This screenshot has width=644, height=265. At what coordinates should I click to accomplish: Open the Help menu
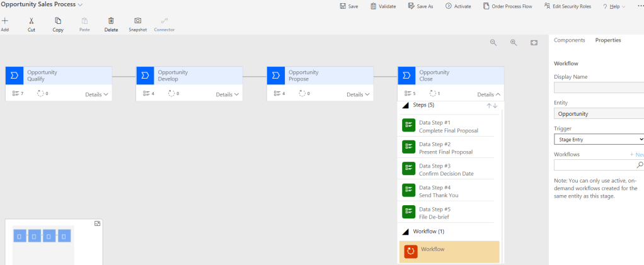click(x=614, y=6)
